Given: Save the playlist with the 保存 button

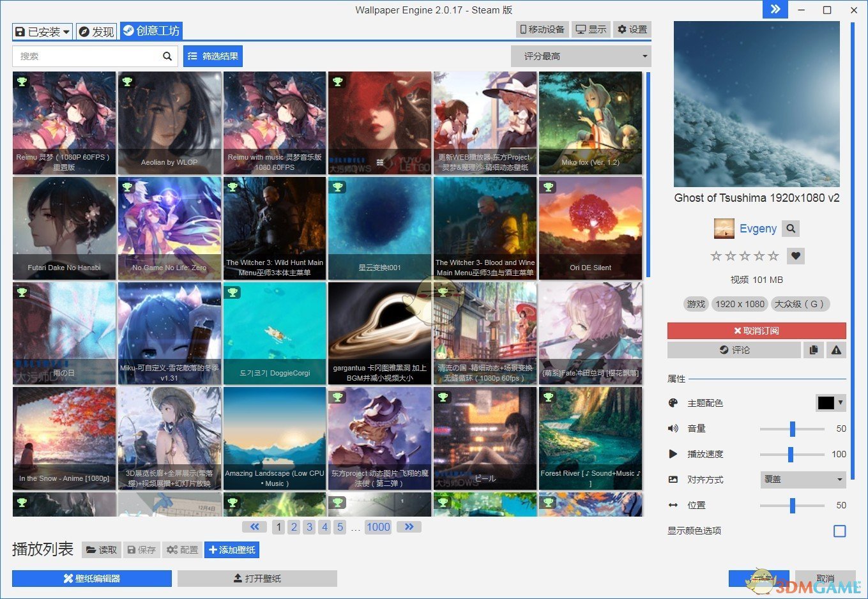Looking at the screenshot, I should click(x=141, y=550).
